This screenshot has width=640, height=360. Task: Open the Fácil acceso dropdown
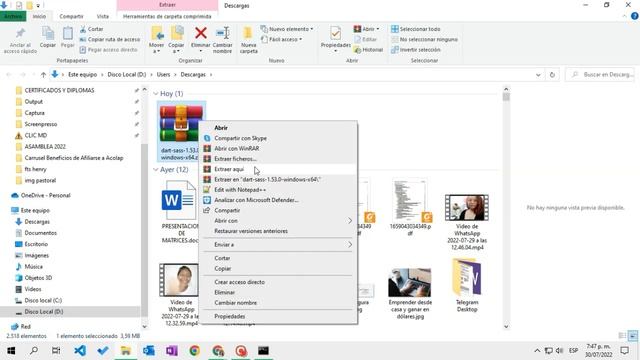(282, 39)
